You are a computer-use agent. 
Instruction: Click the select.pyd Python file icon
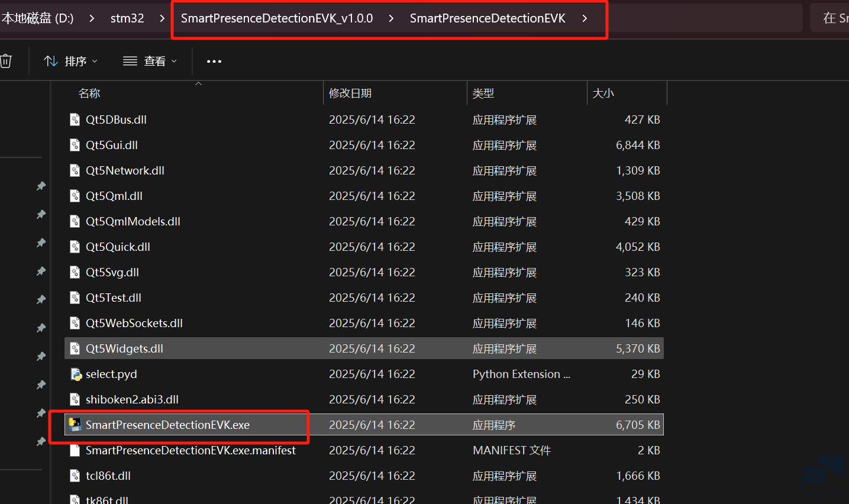[x=75, y=374]
